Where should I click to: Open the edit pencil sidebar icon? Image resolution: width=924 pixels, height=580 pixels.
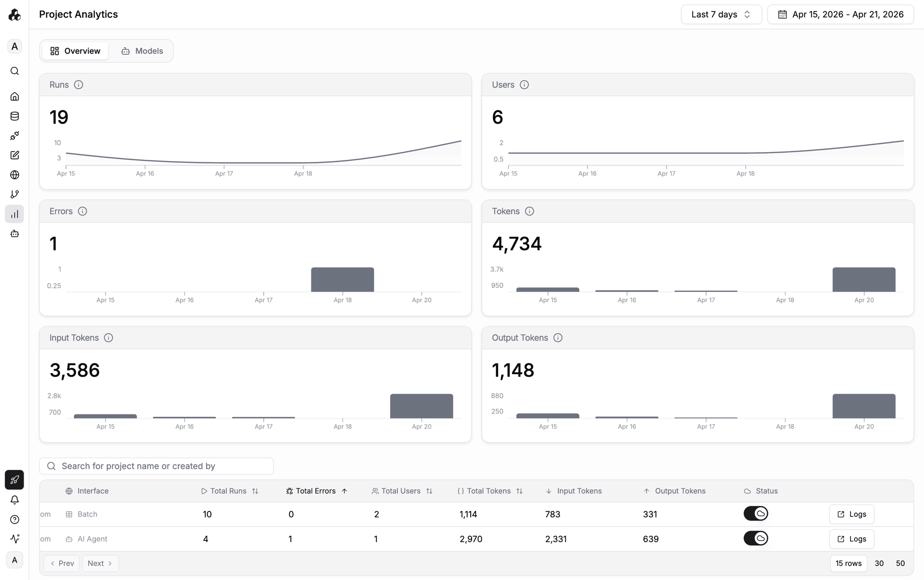pyautogui.click(x=14, y=155)
